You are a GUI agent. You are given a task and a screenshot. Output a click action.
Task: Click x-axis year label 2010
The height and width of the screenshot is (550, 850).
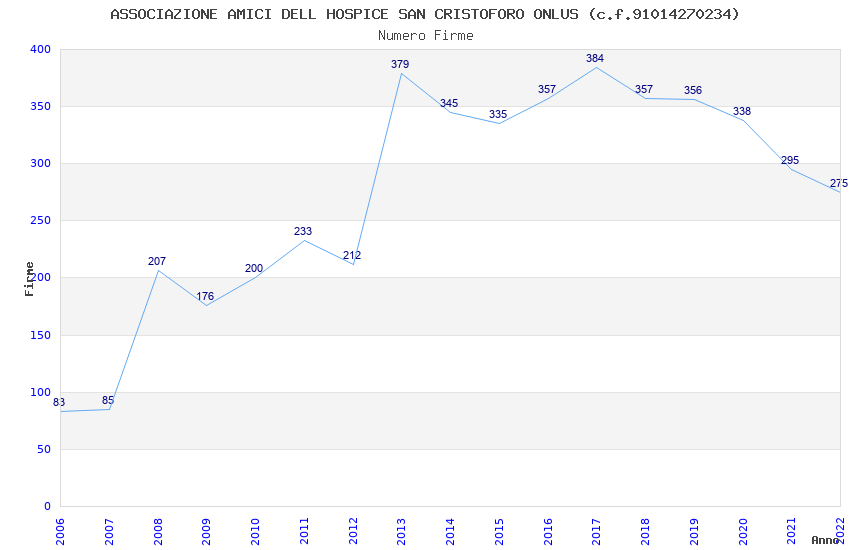click(x=255, y=532)
